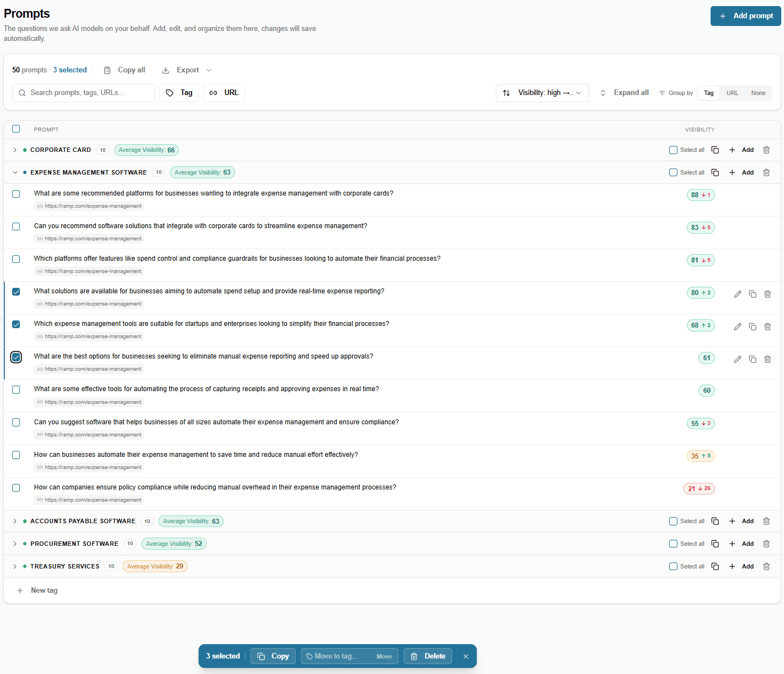
Task: Create a New tag
Action: pos(38,591)
